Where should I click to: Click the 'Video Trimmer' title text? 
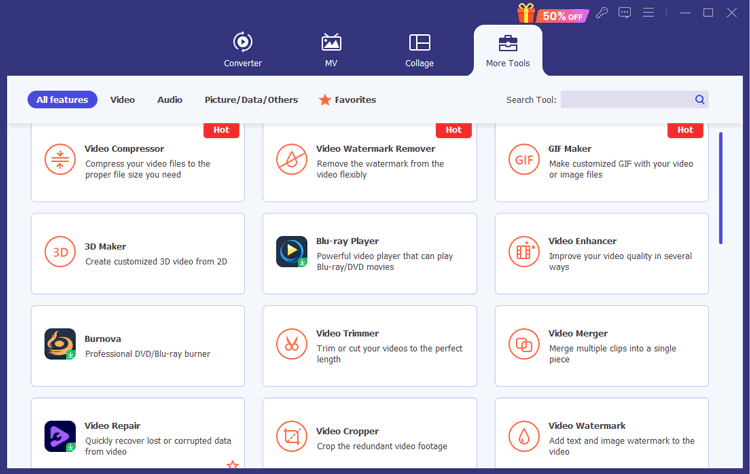coord(347,333)
